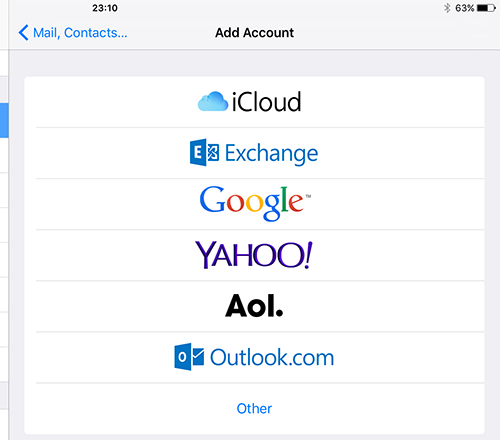Select the Aol. account option
Screen dimensions: 500x440
pyautogui.click(x=254, y=306)
